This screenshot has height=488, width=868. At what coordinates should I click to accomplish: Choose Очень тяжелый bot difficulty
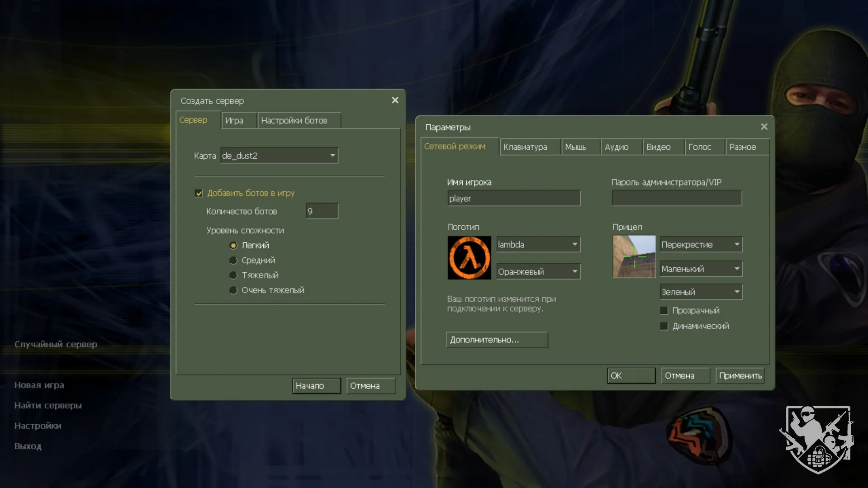click(x=233, y=290)
